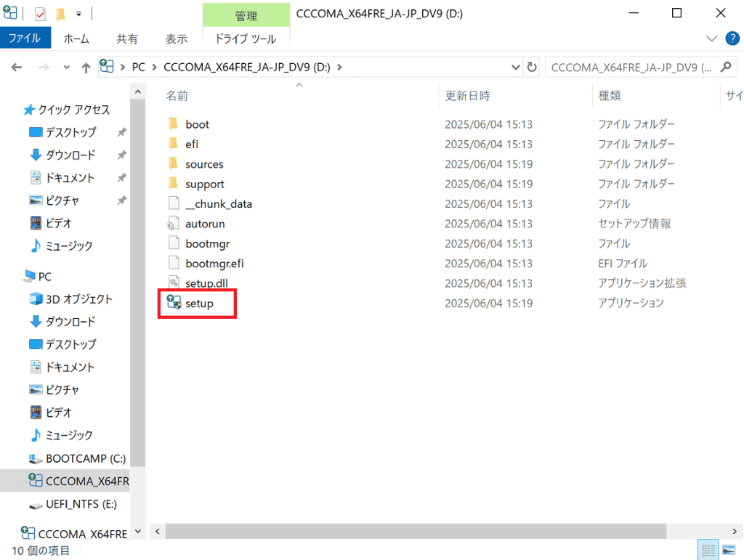Open the ドライブ ツール contextual tab

pyautogui.click(x=246, y=38)
